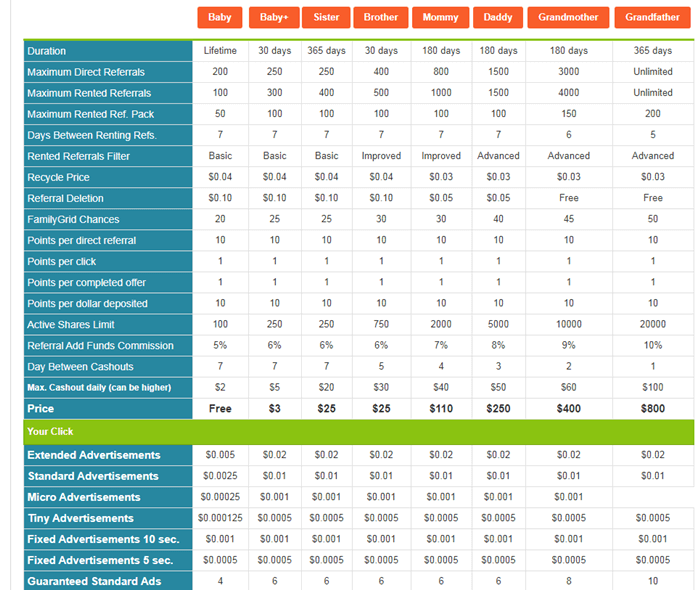Image resolution: width=700 pixels, height=590 pixels.
Task: Click the 10% commission cell
Action: [x=653, y=345]
